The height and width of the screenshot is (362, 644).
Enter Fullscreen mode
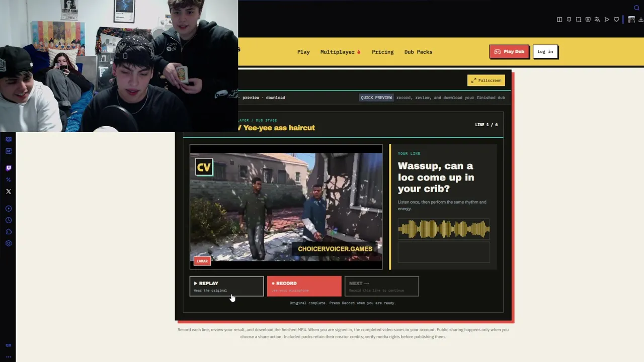tap(486, 80)
